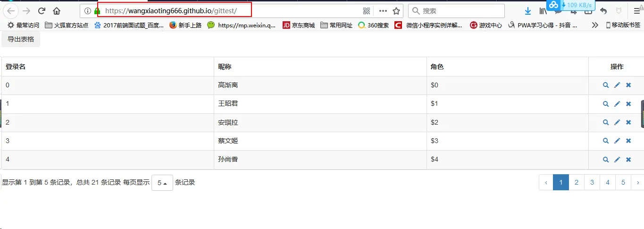The width and height of the screenshot is (644, 229).
Task: Inspect the 孙尚香 row with magnifier
Action: pos(606,160)
